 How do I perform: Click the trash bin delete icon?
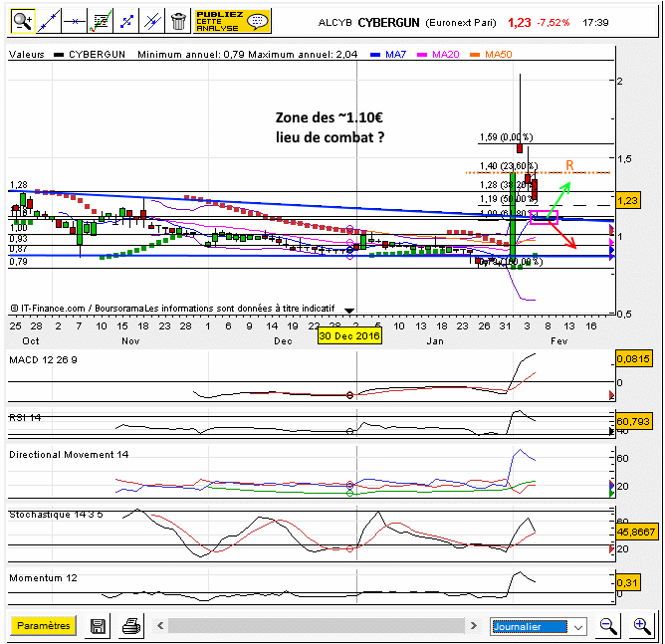pos(178,21)
